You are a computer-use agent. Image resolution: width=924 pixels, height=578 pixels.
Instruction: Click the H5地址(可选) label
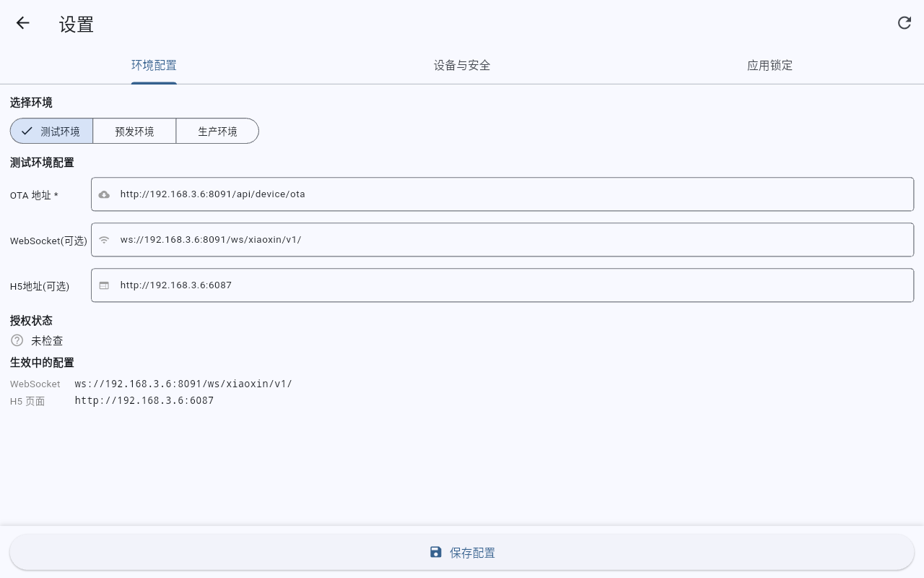pos(40,286)
